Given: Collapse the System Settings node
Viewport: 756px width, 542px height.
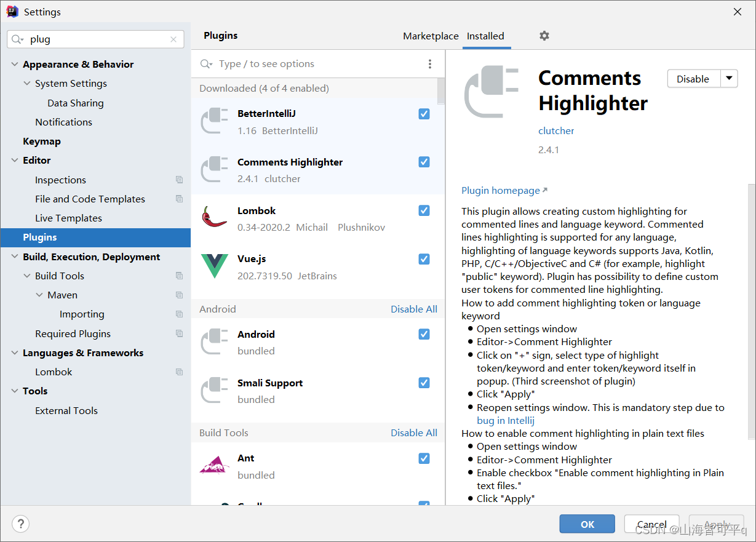Looking at the screenshot, I should click(x=27, y=83).
